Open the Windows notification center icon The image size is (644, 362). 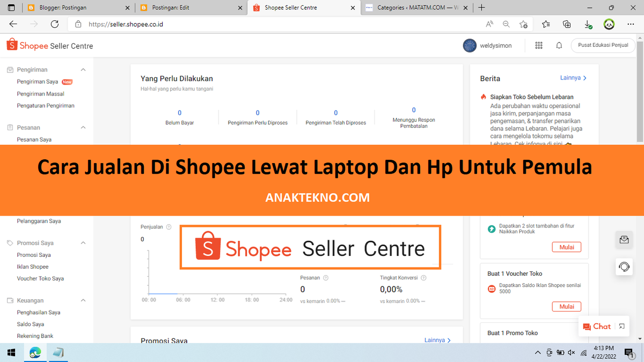click(x=628, y=352)
